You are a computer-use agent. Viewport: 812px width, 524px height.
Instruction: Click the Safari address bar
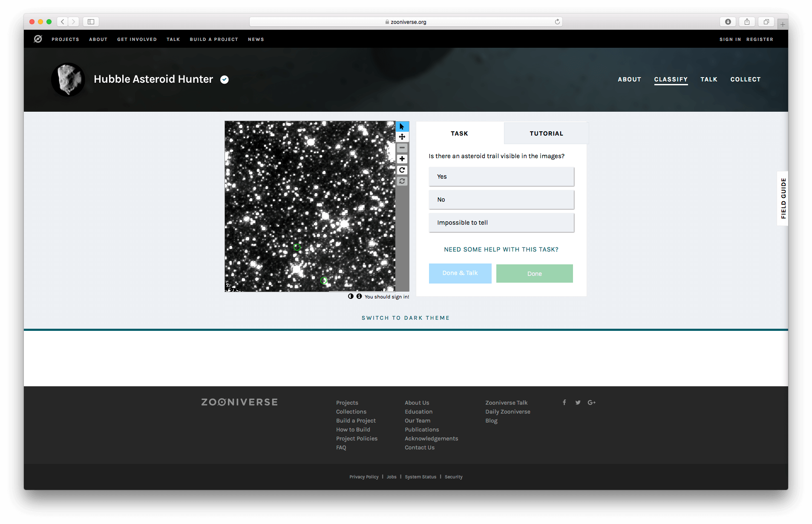406,22
